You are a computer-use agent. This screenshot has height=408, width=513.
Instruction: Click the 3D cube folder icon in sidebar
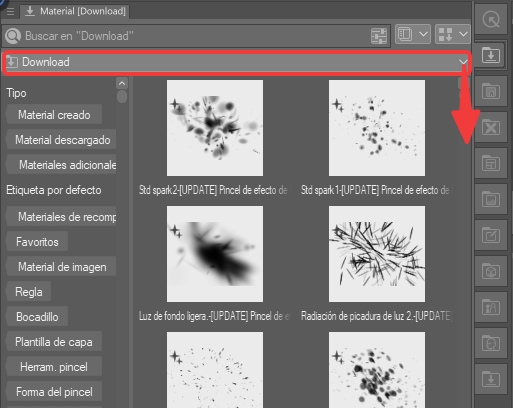coord(491,272)
